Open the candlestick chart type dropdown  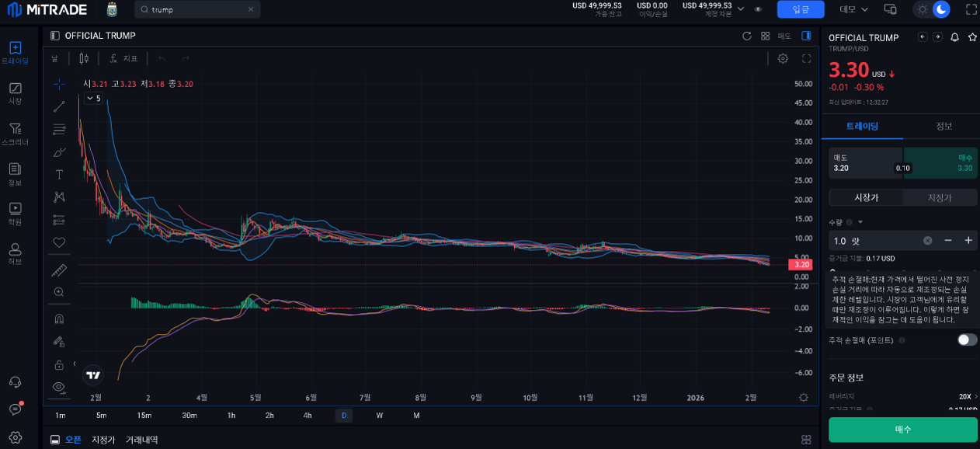(x=84, y=58)
